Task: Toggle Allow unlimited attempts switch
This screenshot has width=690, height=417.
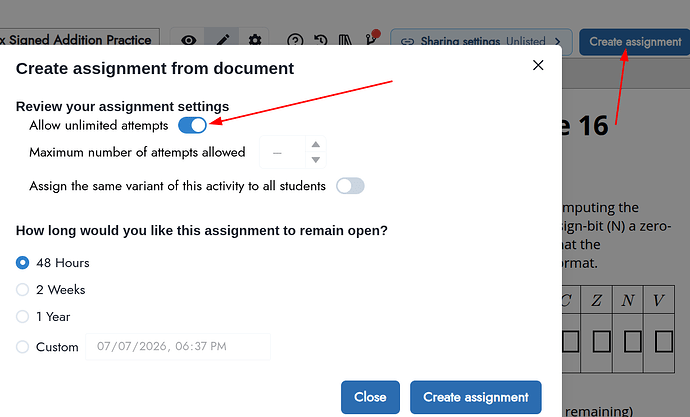Action: (192, 125)
